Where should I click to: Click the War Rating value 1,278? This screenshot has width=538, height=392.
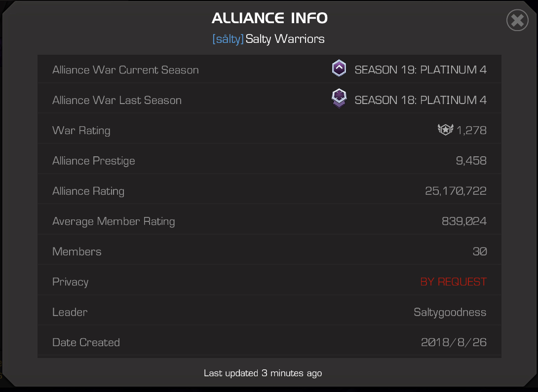point(471,130)
